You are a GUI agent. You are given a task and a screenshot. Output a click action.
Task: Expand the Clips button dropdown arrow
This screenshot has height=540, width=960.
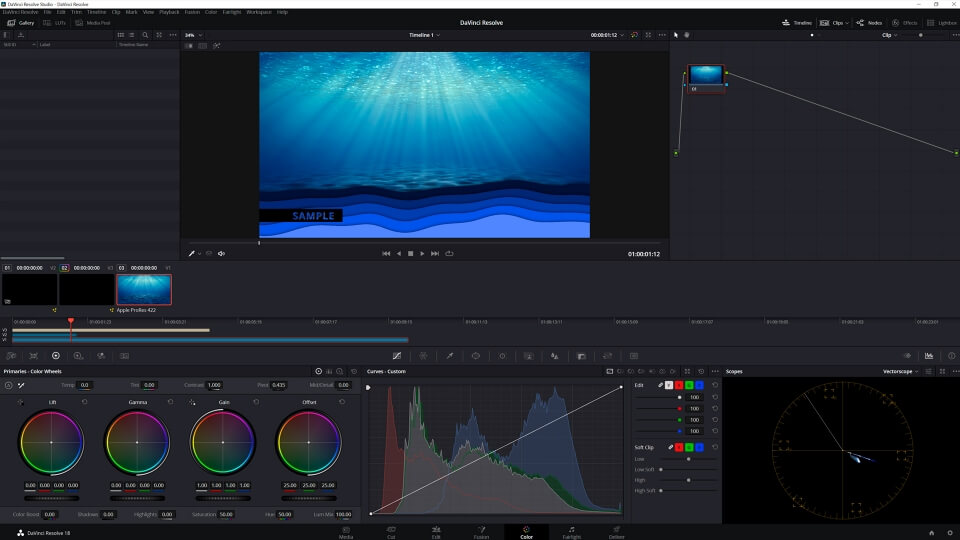[847, 23]
